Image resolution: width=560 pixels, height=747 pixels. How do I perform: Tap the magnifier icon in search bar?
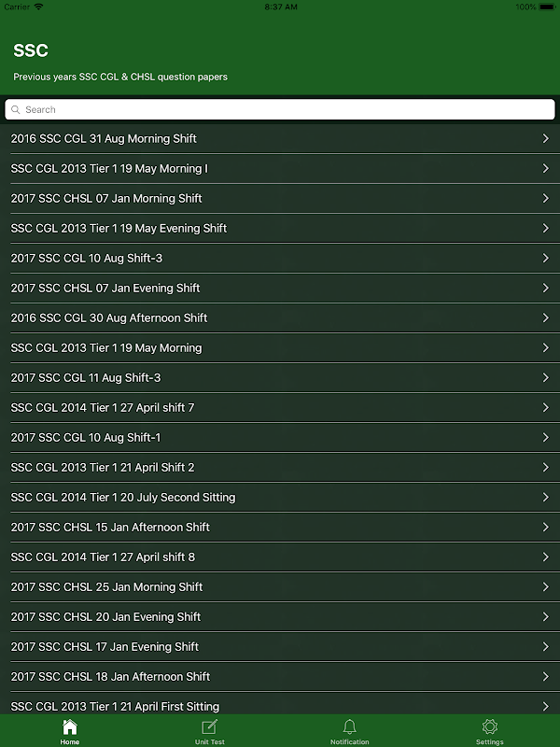[16, 110]
